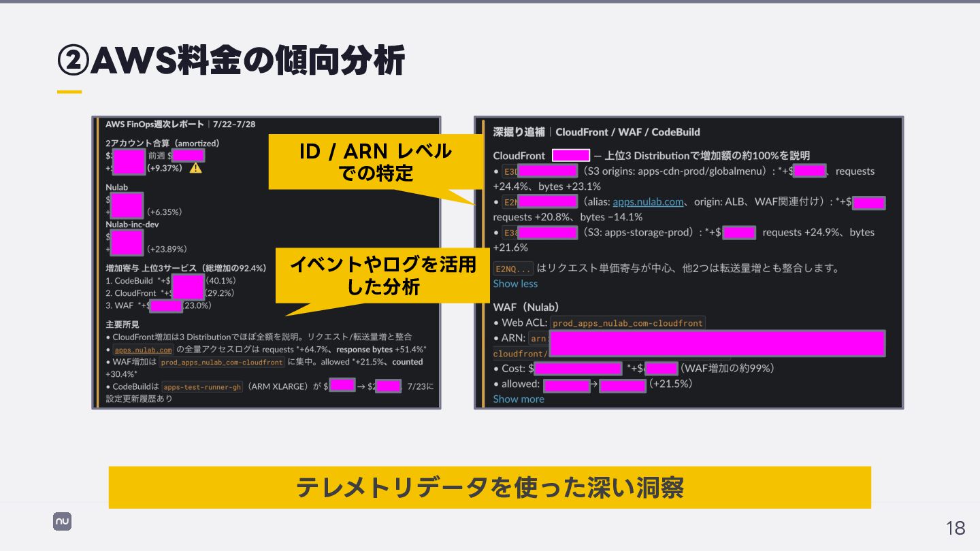Click the 主要所見 heading
Viewport: 980px width, 551px height.
point(123,324)
